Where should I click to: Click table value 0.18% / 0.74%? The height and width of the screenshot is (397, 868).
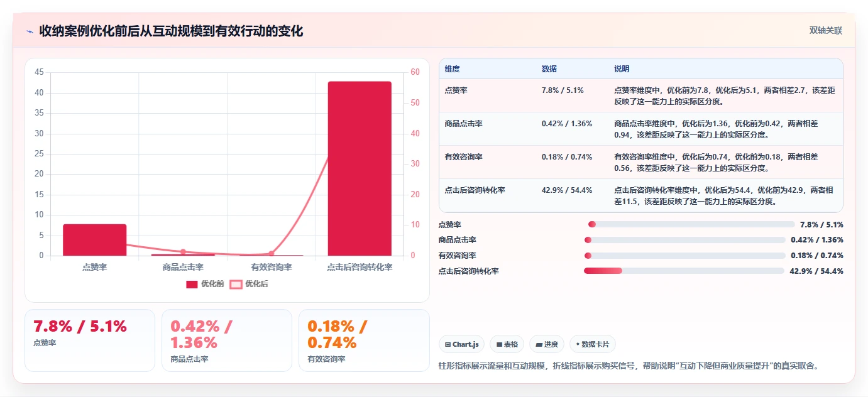pyautogui.click(x=567, y=157)
